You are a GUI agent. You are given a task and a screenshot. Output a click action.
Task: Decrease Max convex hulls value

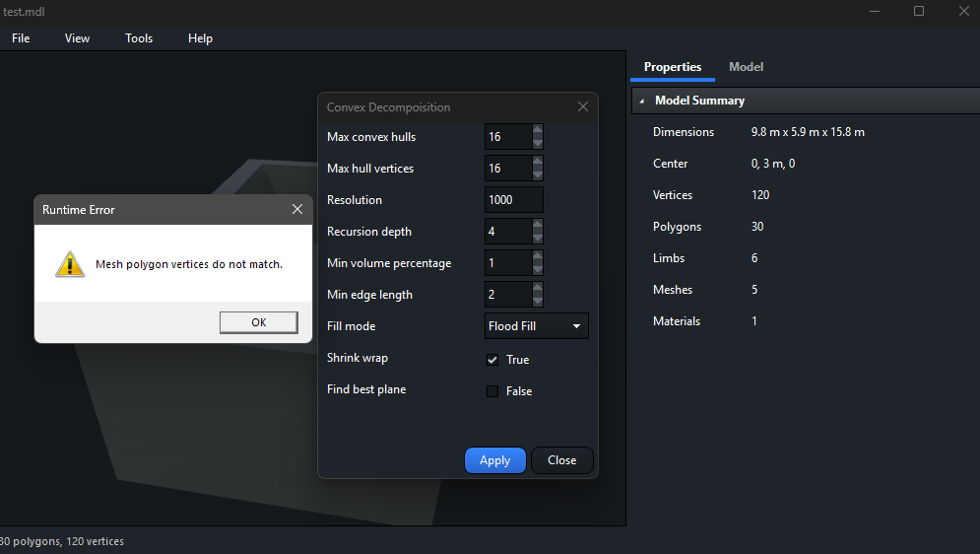pyautogui.click(x=538, y=143)
